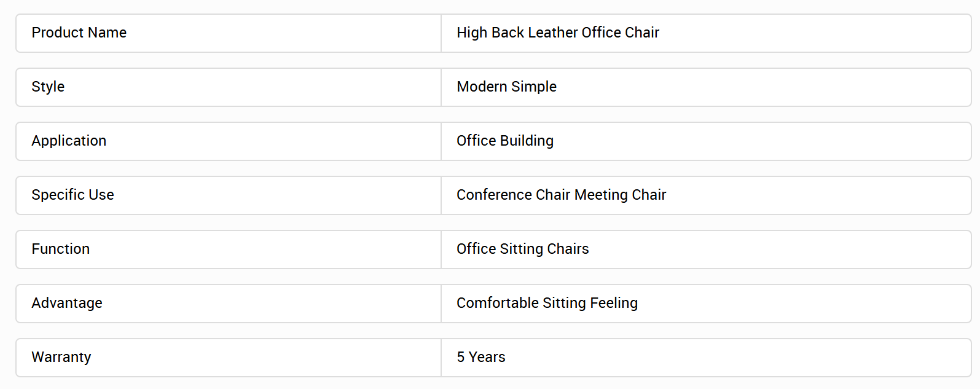
Task: Click the Function label cell
Action: click(229, 250)
